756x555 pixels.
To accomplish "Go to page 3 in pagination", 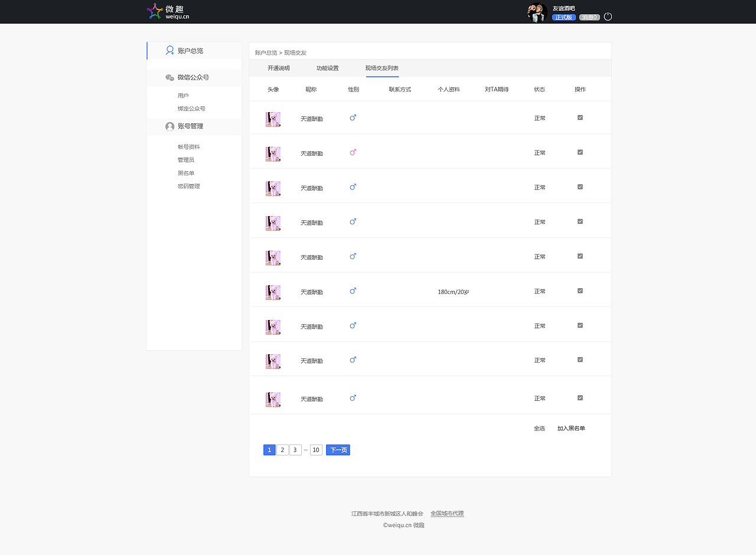I will pos(295,450).
